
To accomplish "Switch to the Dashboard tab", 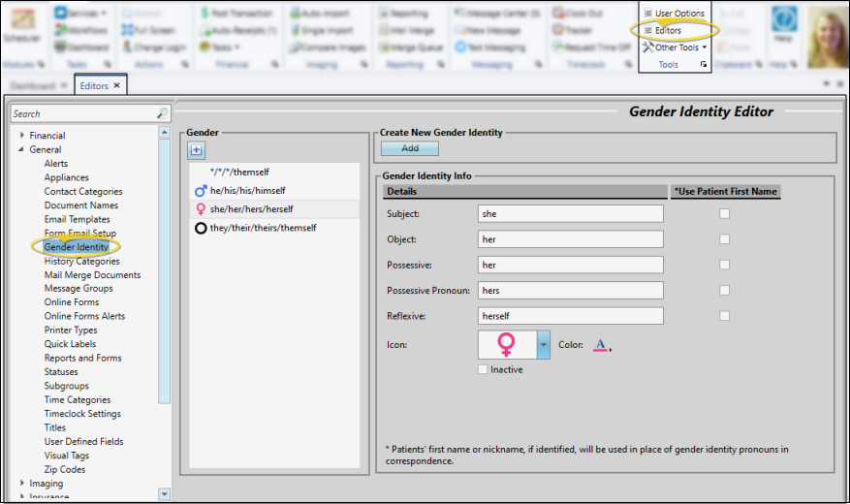I will tap(33, 86).
